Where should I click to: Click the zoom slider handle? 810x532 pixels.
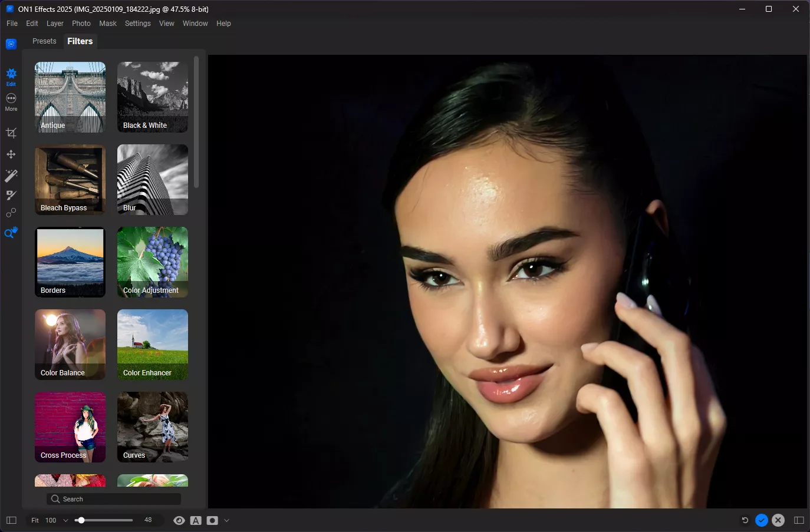click(x=81, y=520)
